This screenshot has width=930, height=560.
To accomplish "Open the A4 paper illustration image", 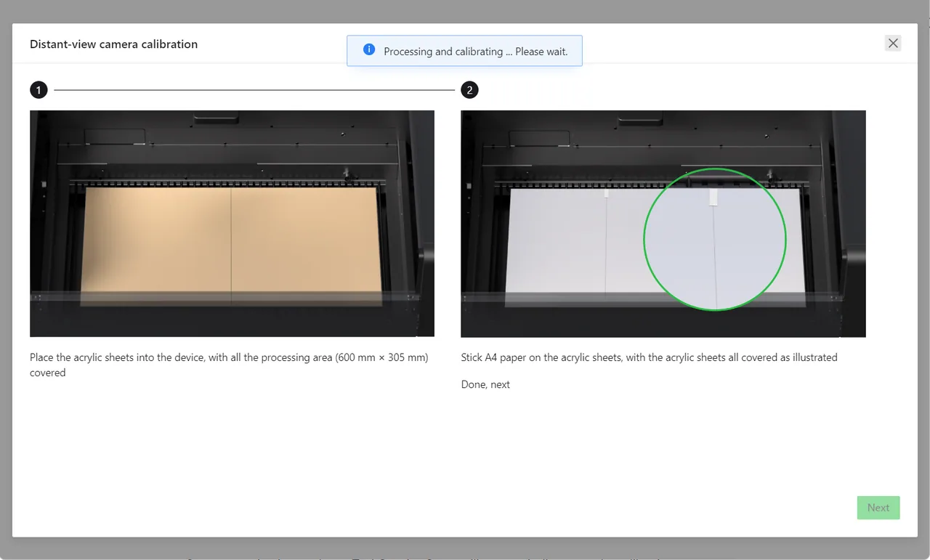I will click(x=663, y=224).
